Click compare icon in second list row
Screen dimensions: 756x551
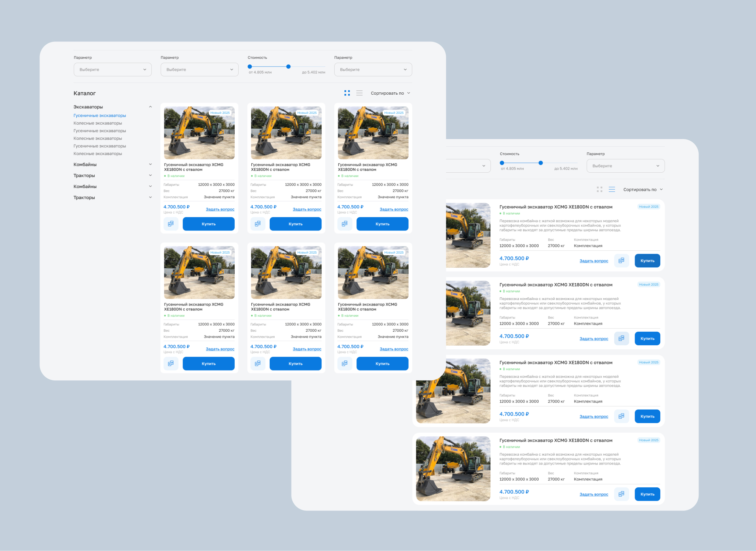[x=621, y=338]
